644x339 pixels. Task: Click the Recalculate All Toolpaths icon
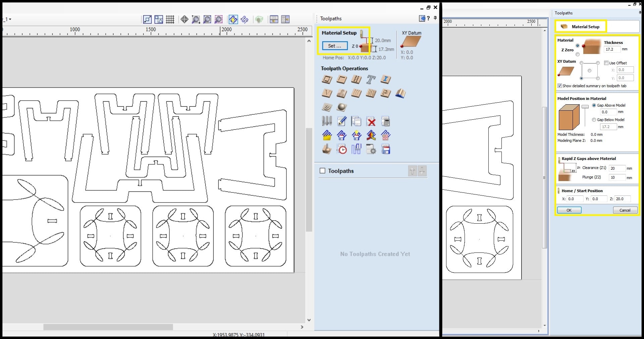(386, 121)
